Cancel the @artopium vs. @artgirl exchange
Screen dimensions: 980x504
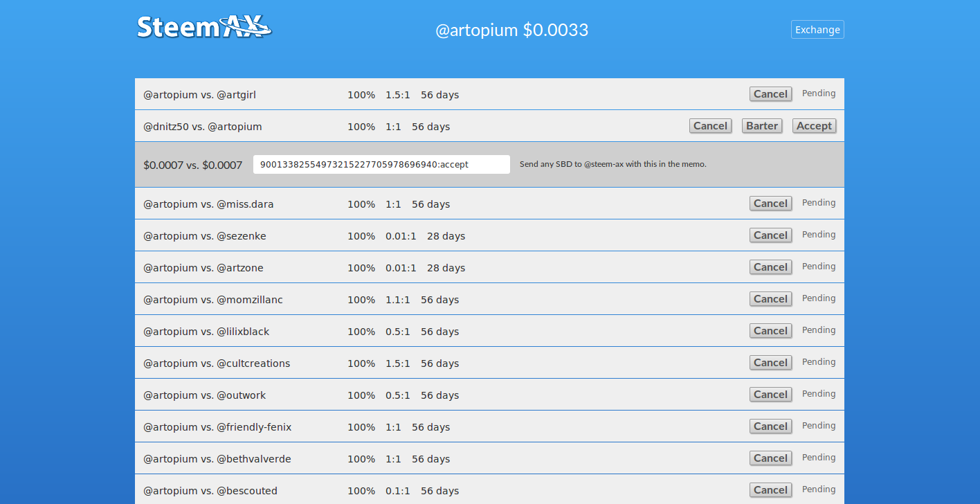point(771,94)
